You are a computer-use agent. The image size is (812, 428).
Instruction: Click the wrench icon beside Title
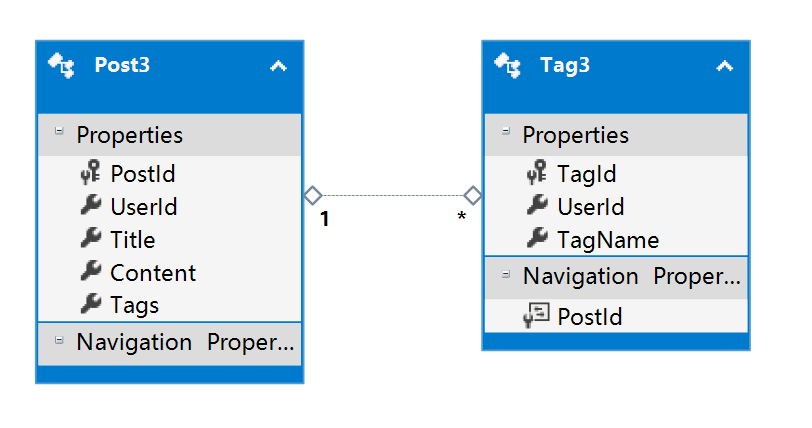tap(90, 240)
